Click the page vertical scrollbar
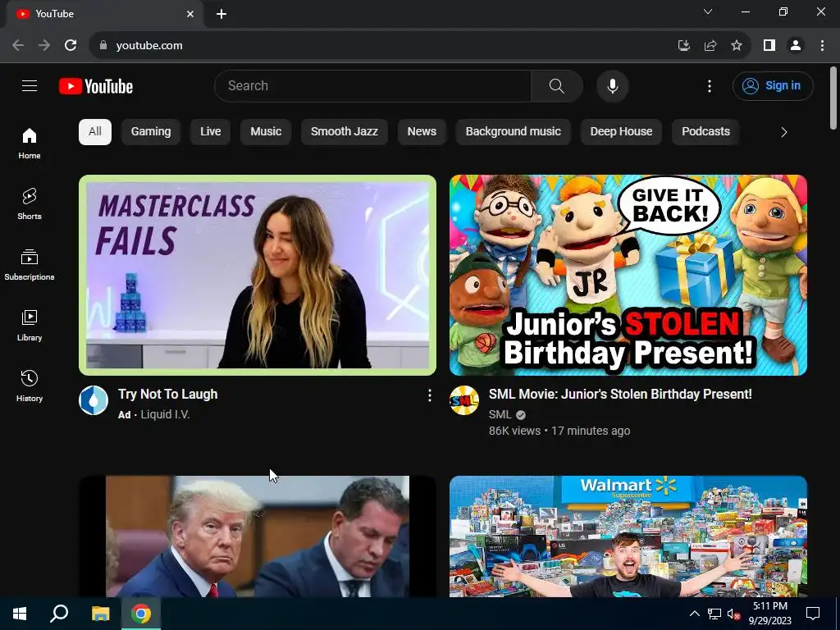The height and width of the screenshot is (630, 840). (833, 98)
